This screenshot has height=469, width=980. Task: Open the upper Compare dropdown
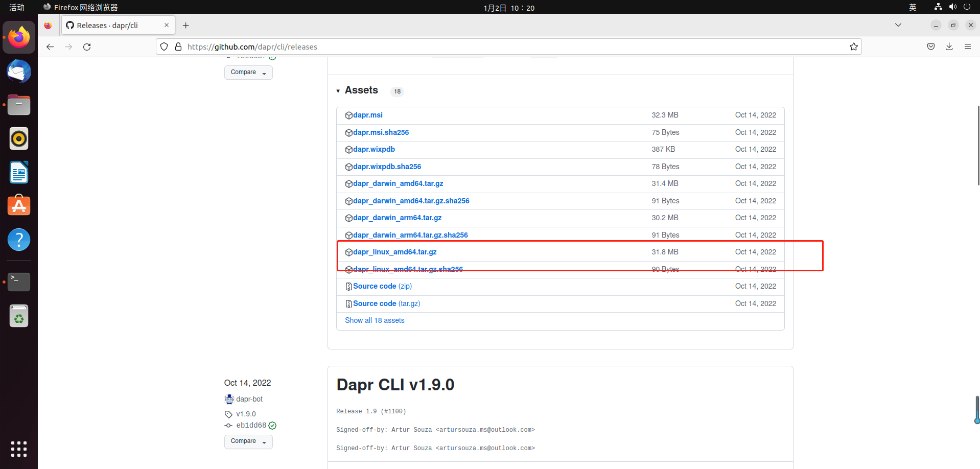point(248,73)
